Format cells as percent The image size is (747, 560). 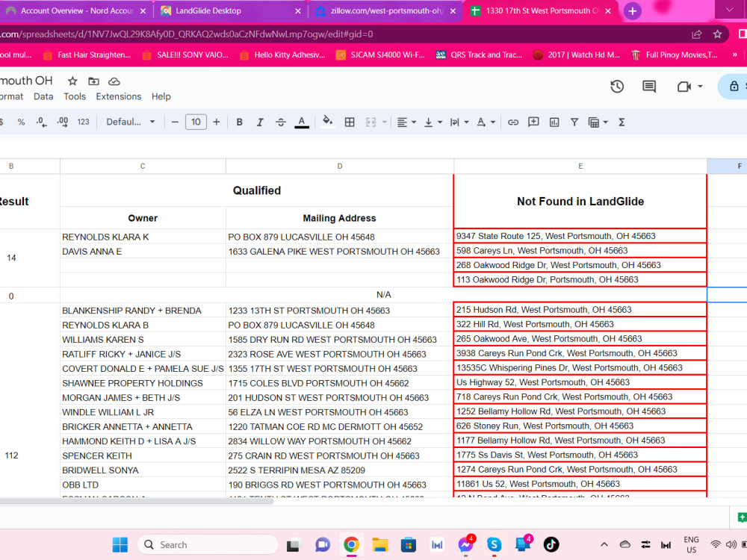(x=21, y=122)
